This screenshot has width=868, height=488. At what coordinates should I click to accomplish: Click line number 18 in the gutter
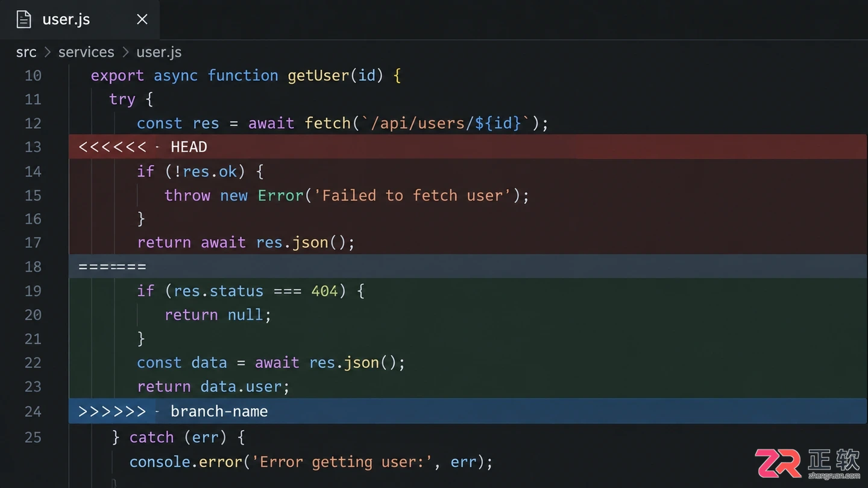[x=33, y=266]
